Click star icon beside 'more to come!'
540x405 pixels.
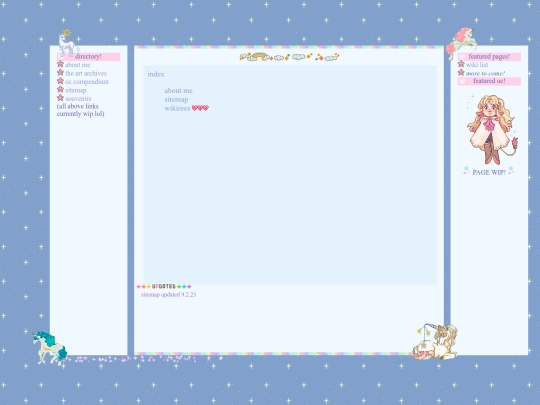[461, 73]
